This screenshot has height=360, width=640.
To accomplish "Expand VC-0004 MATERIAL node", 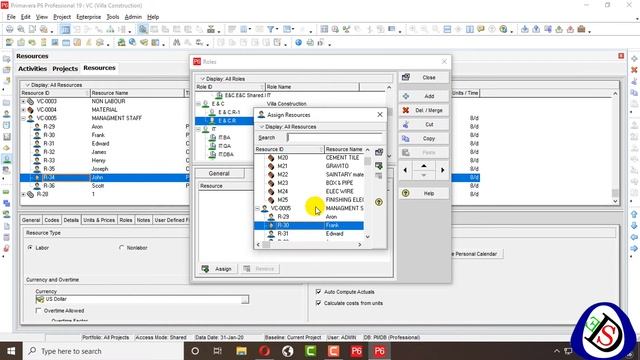I will [x=23, y=110].
